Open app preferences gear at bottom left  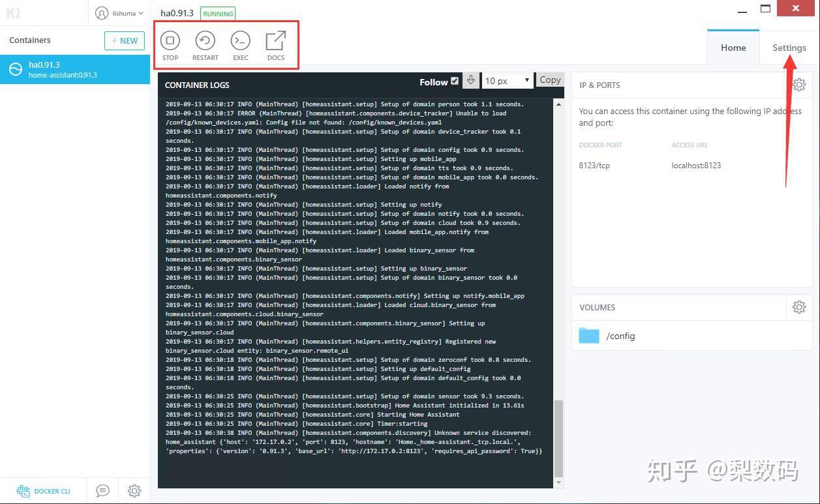click(x=134, y=490)
